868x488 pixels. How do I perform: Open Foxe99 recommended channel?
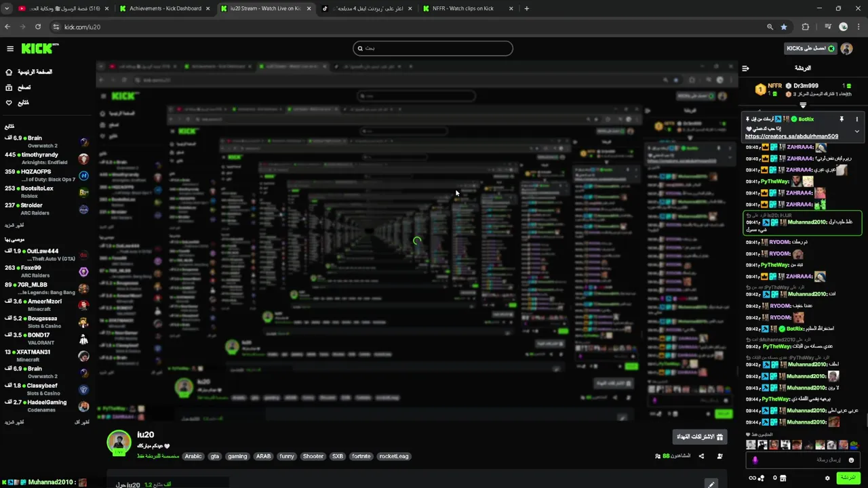(x=46, y=272)
